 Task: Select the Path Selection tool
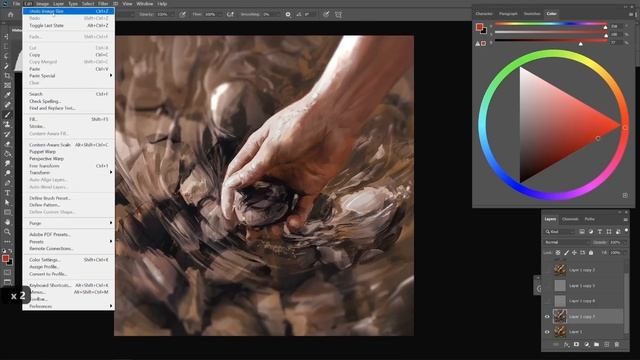coord(7,202)
